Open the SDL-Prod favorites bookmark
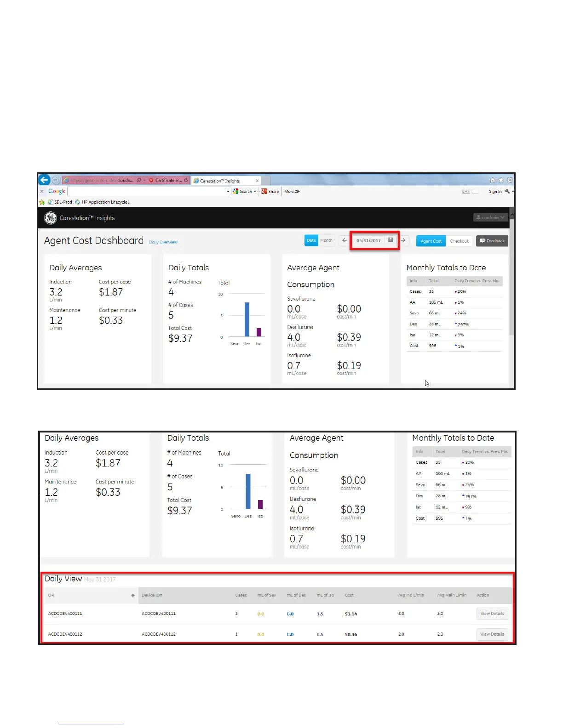The height and width of the screenshot is (728, 563). coord(60,202)
